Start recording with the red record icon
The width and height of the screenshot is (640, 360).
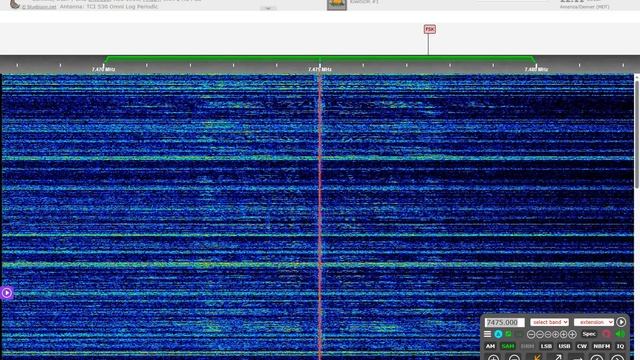tap(607, 334)
